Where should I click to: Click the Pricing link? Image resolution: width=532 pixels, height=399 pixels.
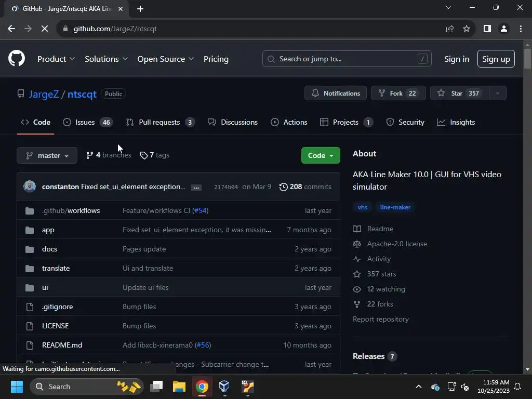tap(216, 59)
